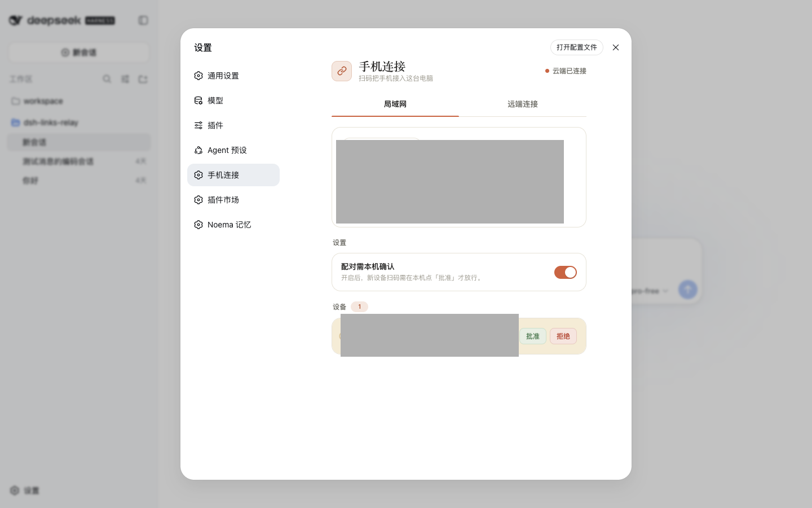Viewport: 812px width, 508px height.
Task: Go to the 插件 settings page
Action: click(233, 125)
